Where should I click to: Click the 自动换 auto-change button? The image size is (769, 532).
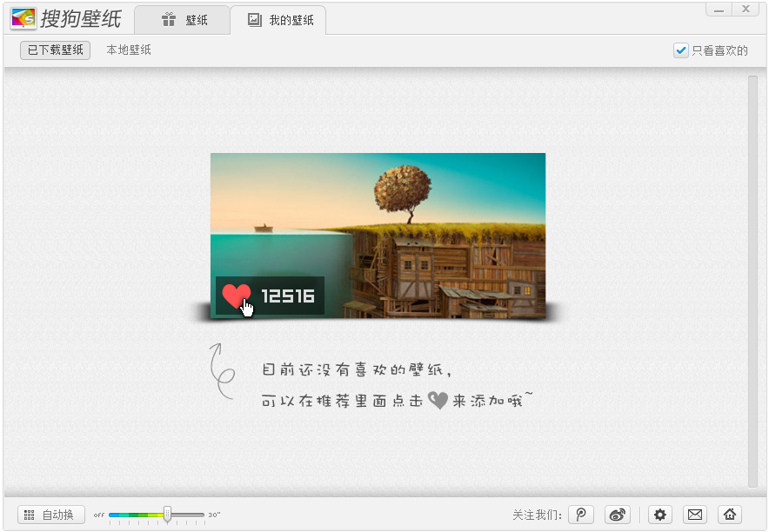51,515
